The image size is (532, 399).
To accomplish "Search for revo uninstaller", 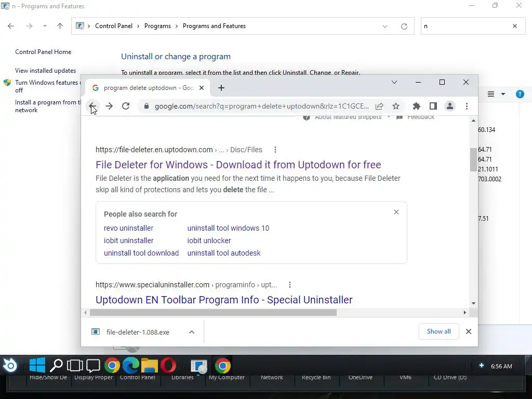I will (129, 228).
